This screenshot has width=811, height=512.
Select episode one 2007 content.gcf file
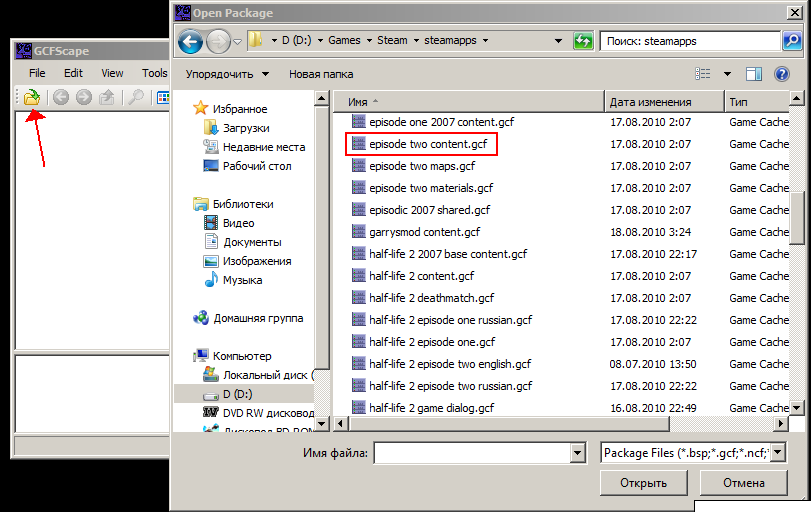(x=441, y=122)
